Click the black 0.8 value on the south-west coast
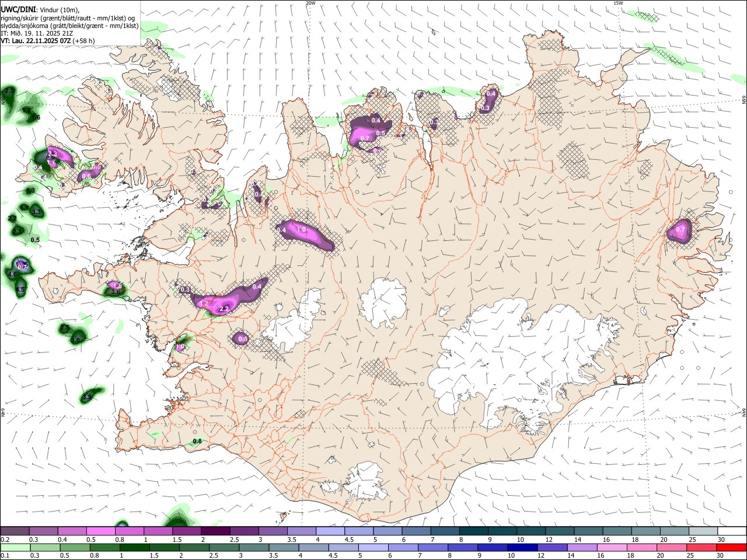747x560 pixels. pos(197,442)
